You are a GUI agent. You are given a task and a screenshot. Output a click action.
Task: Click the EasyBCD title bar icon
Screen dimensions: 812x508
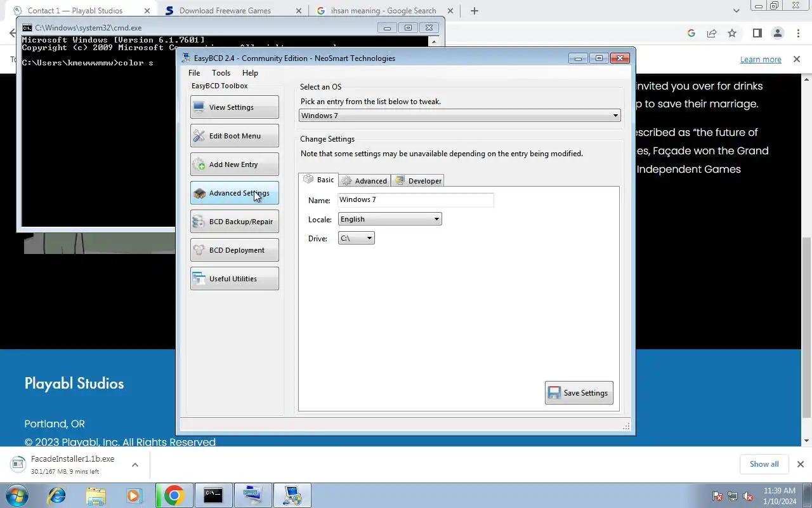pyautogui.click(x=186, y=58)
